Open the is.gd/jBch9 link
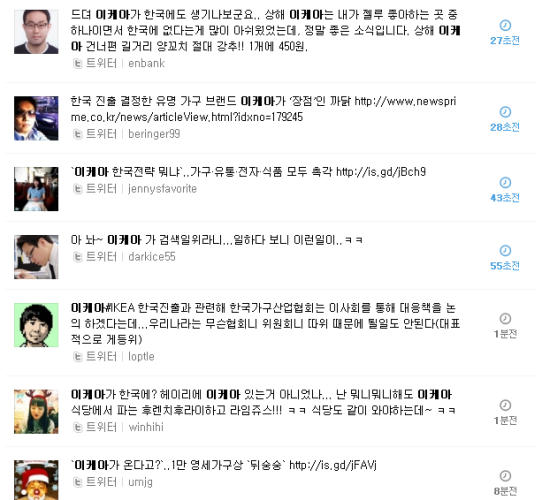542x500 pixels. 381,172
